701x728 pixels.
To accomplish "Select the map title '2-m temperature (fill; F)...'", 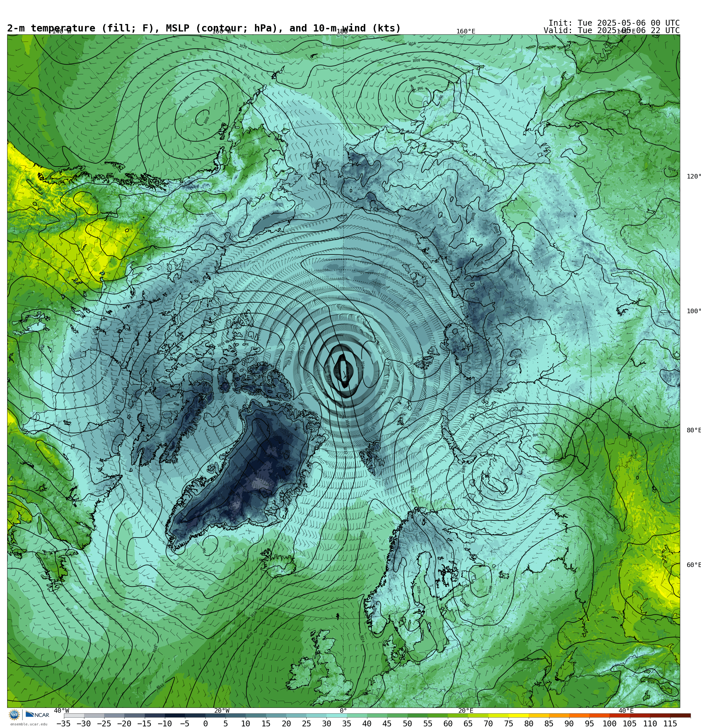I will coord(204,28).
